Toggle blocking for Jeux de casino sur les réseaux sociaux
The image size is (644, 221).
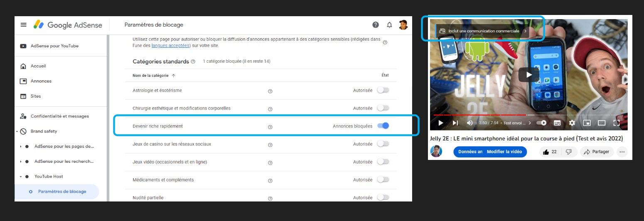click(x=383, y=144)
